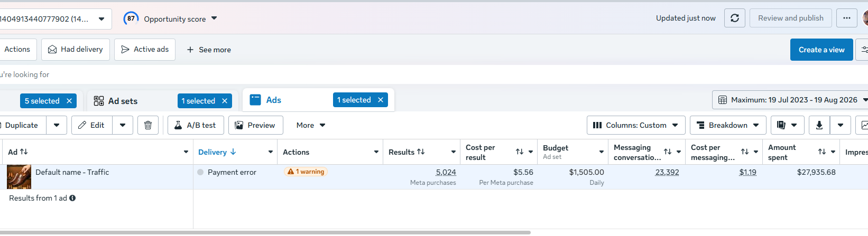868x236 pixels.
Task: Click the export download arrow icon
Action: 819,125
